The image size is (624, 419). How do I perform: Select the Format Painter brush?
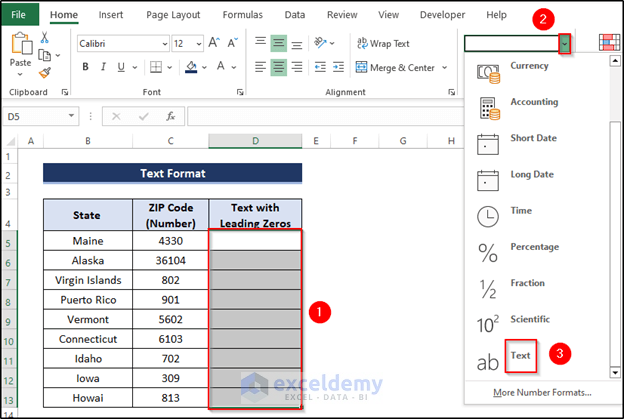point(45,73)
